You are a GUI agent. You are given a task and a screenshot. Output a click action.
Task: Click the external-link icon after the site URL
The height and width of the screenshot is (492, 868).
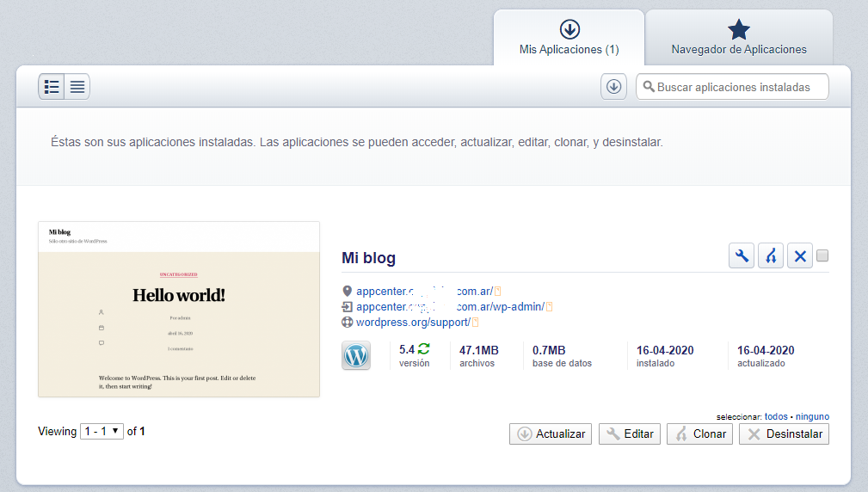coord(498,291)
